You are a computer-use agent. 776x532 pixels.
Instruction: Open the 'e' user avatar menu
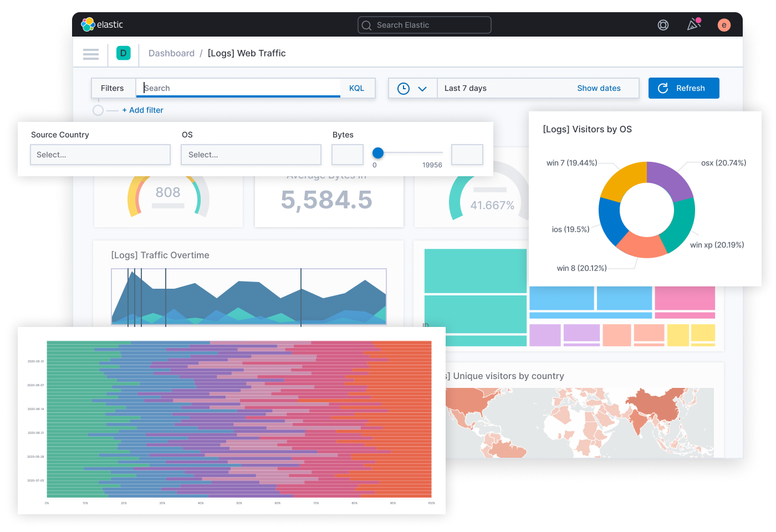(x=724, y=25)
